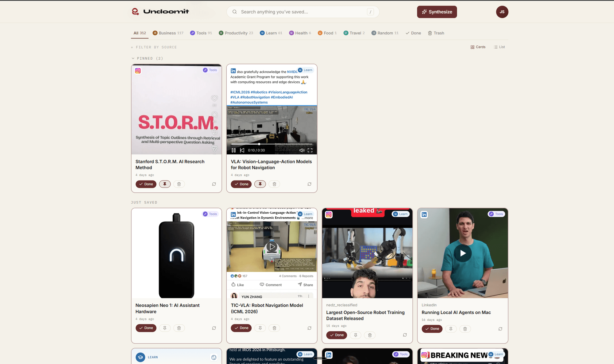Click the #ICML2026 hashtag link
This screenshot has height=364, width=614.
240,92
